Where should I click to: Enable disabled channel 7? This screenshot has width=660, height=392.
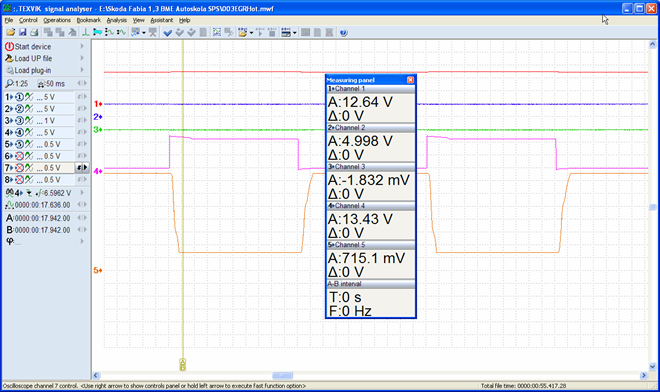point(19,168)
